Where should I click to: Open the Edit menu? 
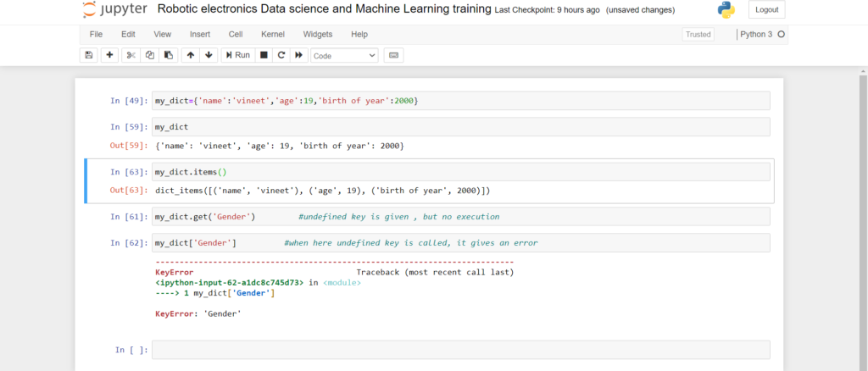tap(129, 34)
